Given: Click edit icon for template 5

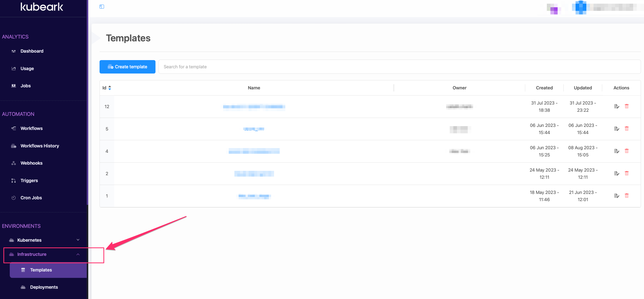Looking at the screenshot, I should click(x=617, y=129).
